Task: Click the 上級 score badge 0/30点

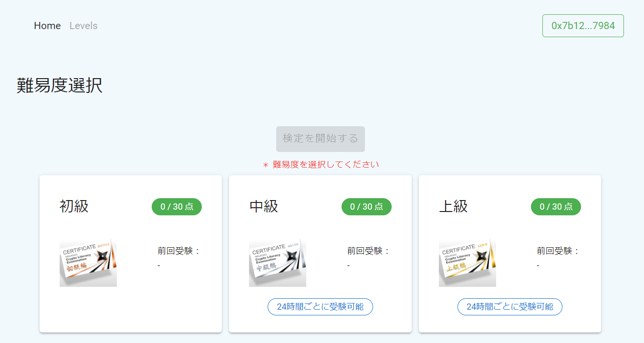Action: (556, 207)
